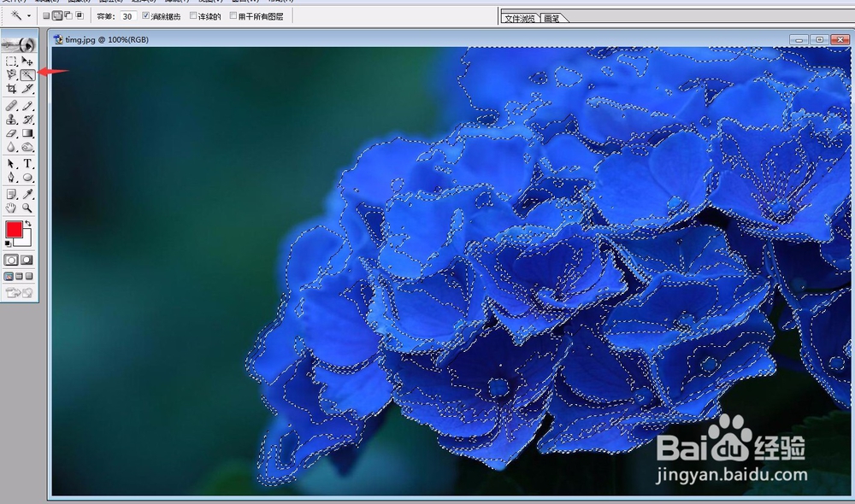Select the Pen tool
The width and height of the screenshot is (855, 504).
pos(11,177)
